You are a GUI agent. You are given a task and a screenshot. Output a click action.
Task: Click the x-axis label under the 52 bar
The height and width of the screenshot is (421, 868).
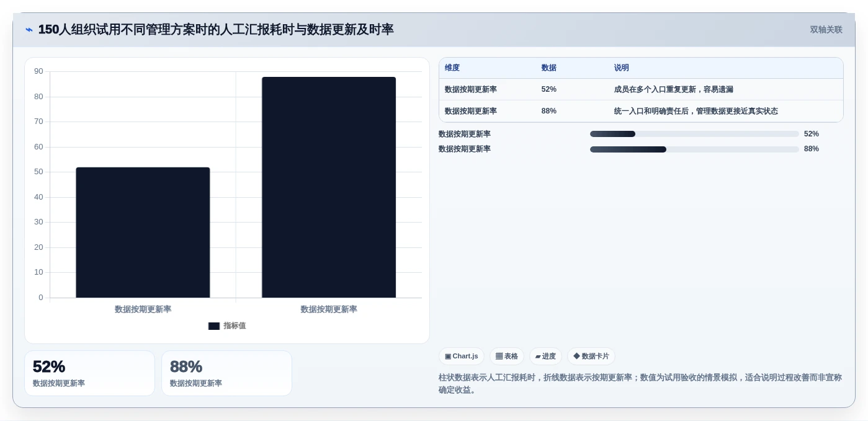pos(143,309)
